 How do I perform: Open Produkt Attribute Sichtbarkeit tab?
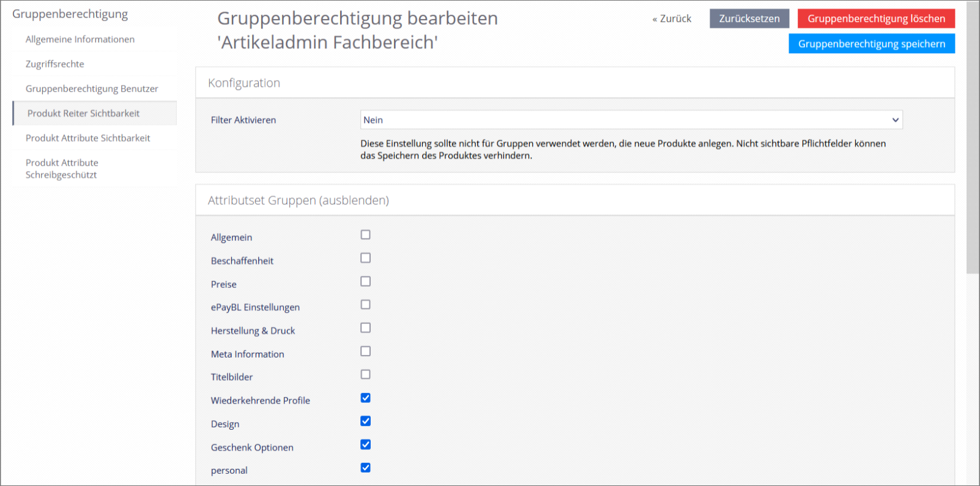(x=95, y=138)
